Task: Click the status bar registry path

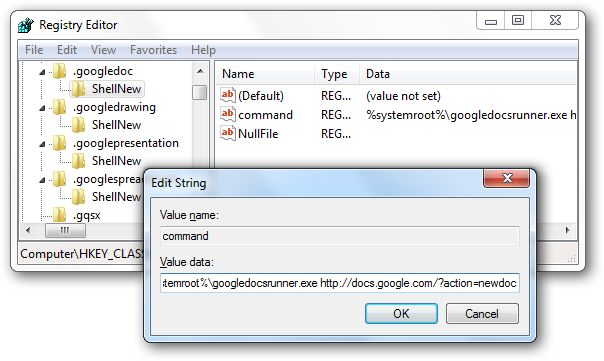Action: 82,254
